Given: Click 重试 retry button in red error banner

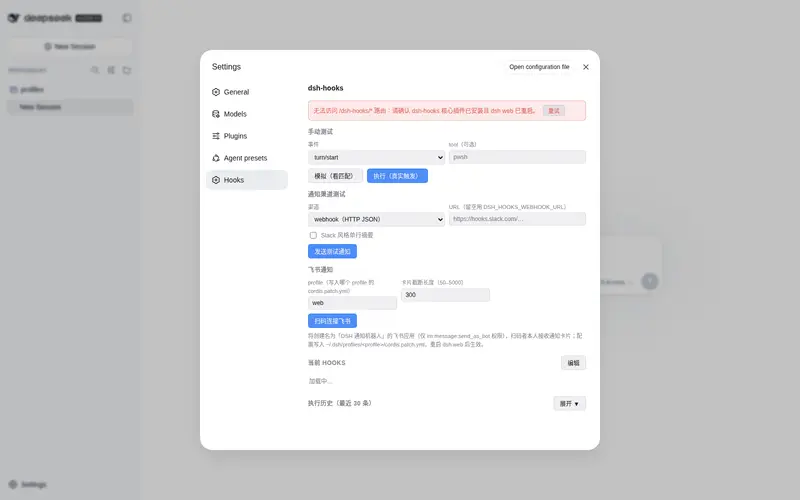Looking at the screenshot, I should pos(554,111).
